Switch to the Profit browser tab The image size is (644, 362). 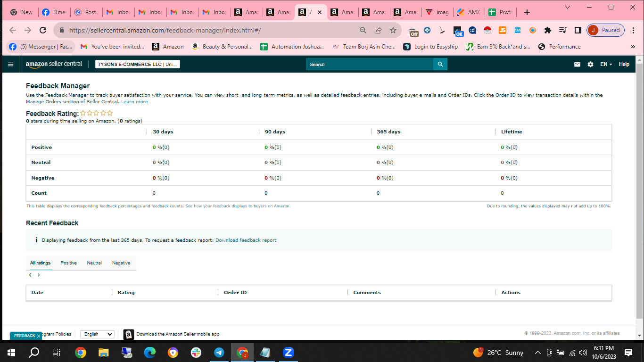[501, 12]
